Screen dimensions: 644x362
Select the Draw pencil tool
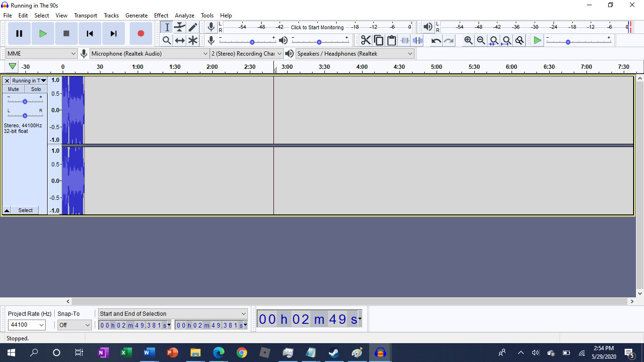[193, 27]
